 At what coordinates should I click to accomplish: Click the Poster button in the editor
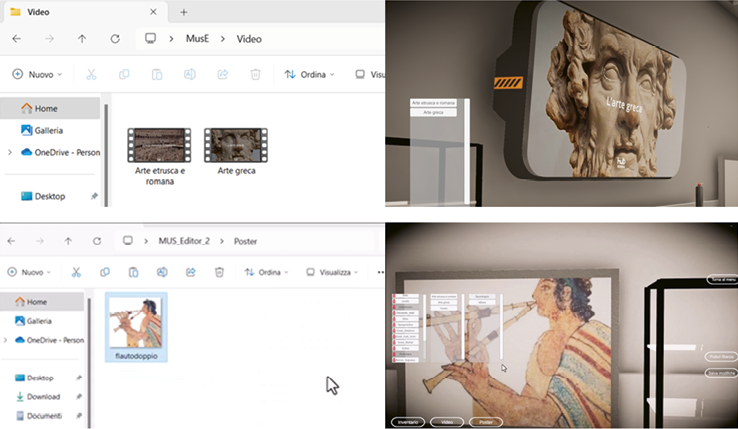[x=486, y=422]
